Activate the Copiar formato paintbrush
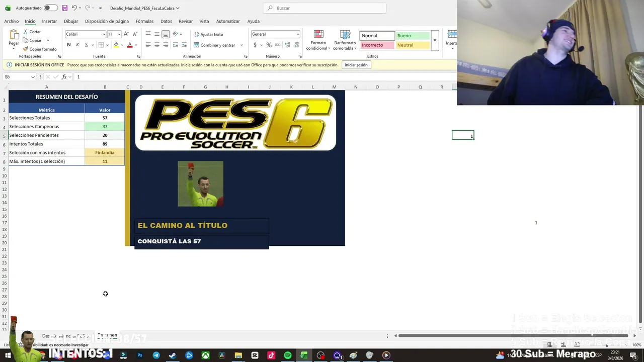This screenshot has height=362, width=644. [40, 49]
